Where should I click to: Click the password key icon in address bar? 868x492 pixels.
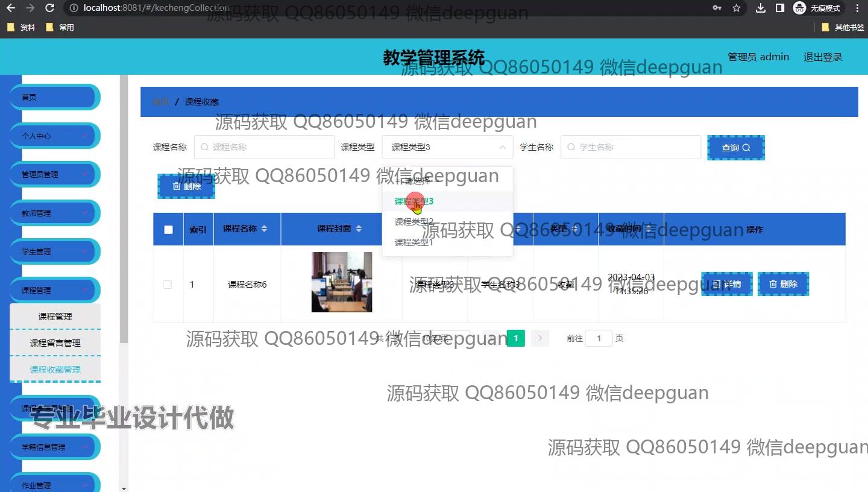pyautogui.click(x=717, y=8)
